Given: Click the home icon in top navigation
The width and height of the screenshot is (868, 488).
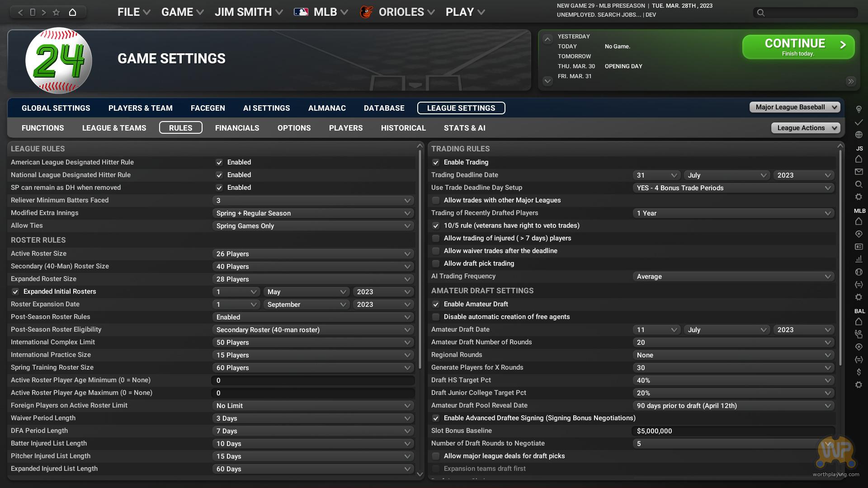Looking at the screenshot, I should [72, 12].
